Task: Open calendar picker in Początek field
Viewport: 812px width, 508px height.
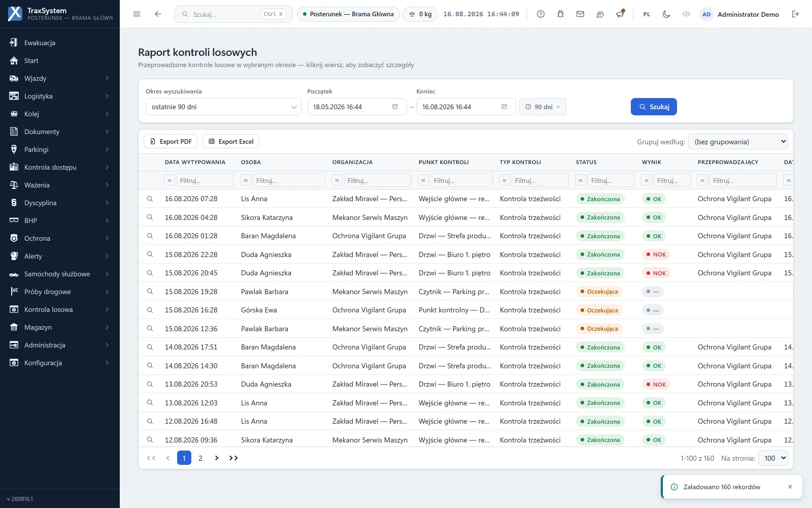Action: 395,107
